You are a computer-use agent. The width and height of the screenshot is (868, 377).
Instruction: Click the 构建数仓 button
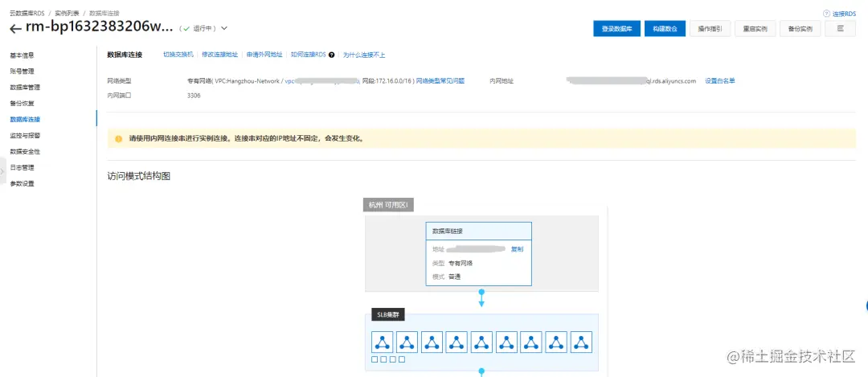point(665,29)
